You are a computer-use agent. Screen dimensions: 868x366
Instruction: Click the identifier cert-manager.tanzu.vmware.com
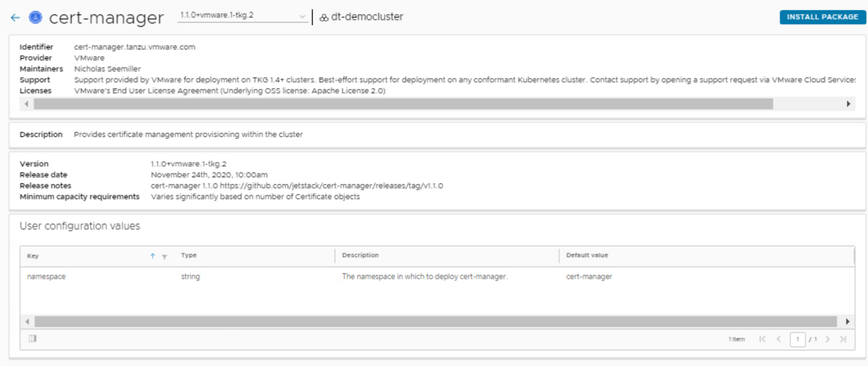click(x=135, y=47)
